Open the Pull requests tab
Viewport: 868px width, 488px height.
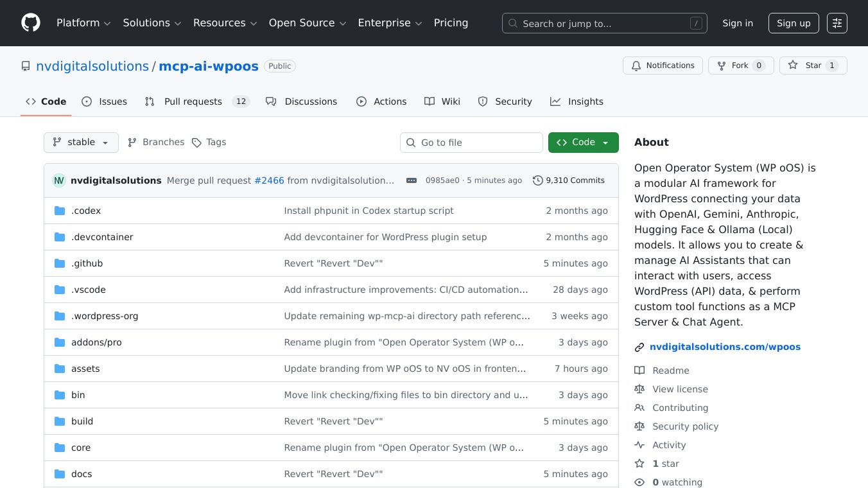(x=193, y=101)
